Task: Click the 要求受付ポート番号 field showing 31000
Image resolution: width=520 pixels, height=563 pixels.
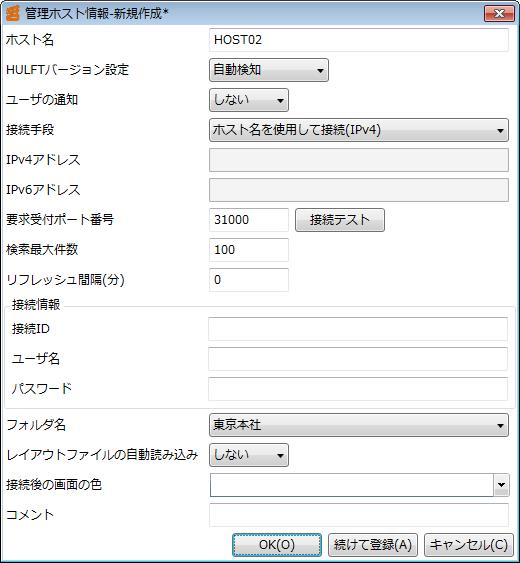Action: (x=249, y=220)
